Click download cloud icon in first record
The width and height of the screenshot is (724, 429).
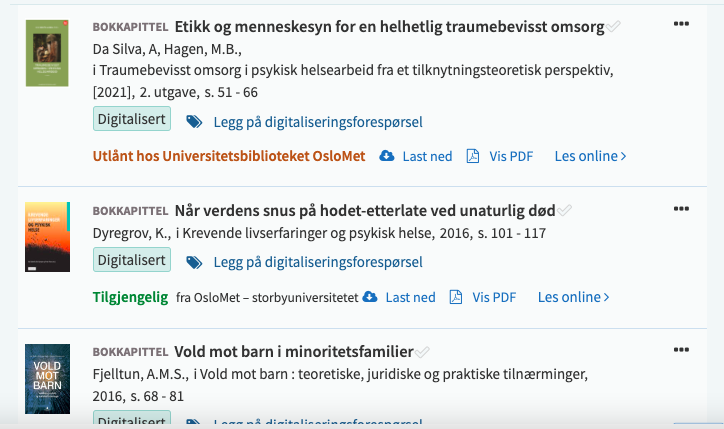(x=387, y=156)
